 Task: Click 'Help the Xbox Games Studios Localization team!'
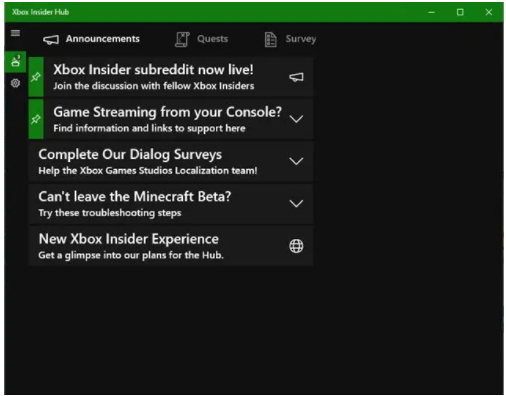point(148,171)
